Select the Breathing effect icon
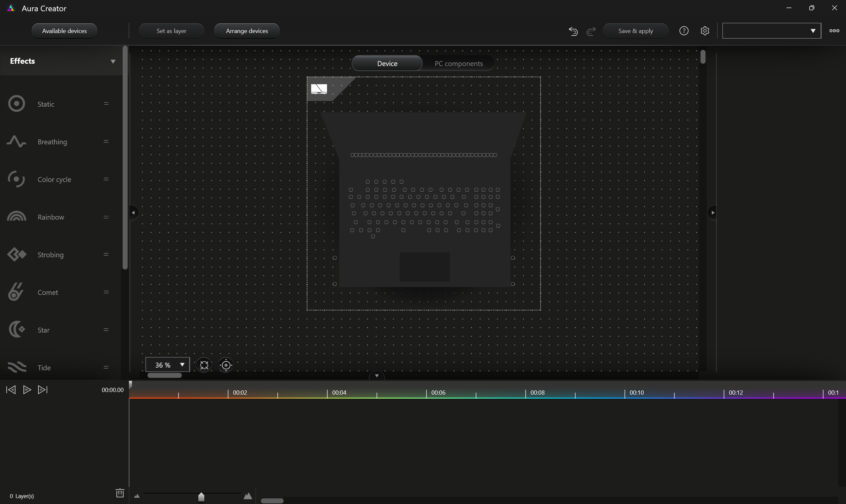This screenshot has height=504, width=846. pyautogui.click(x=16, y=141)
